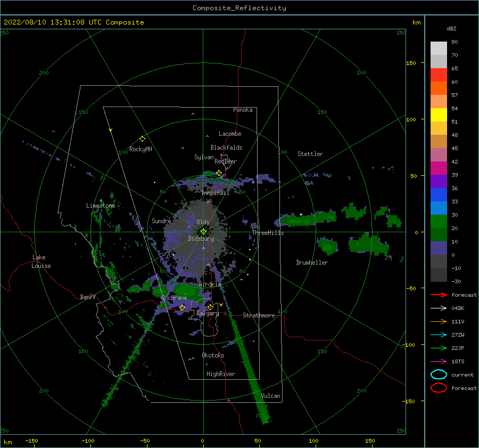This screenshot has height=448, width=479.
Task: Click the white plus marker northeast of ThreeHills
Action: click(301, 214)
